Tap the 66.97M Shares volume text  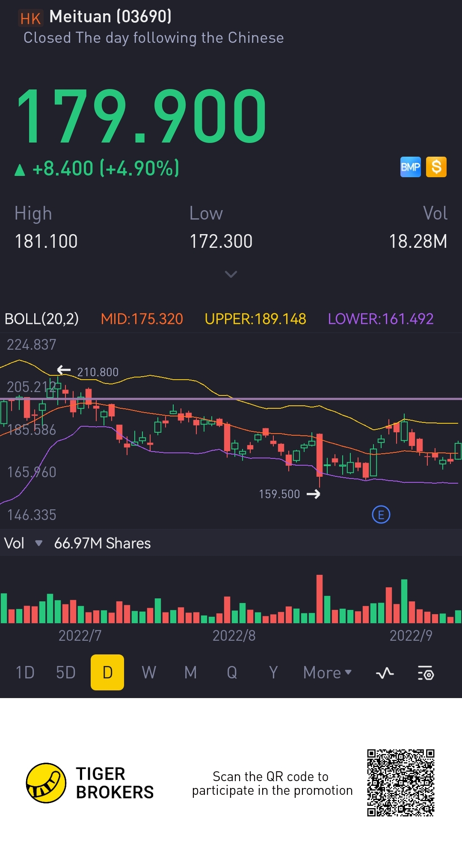[x=102, y=543]
